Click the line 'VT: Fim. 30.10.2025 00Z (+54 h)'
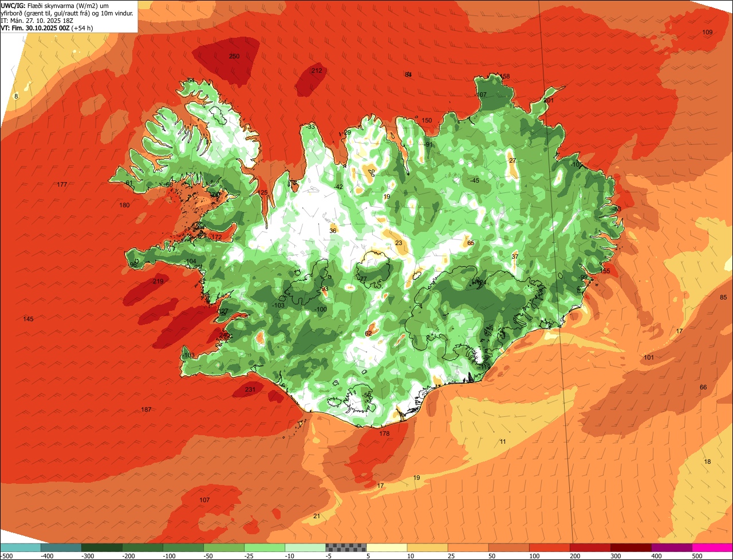The width and height of the screenshot is (733, 560). (47, 27)
